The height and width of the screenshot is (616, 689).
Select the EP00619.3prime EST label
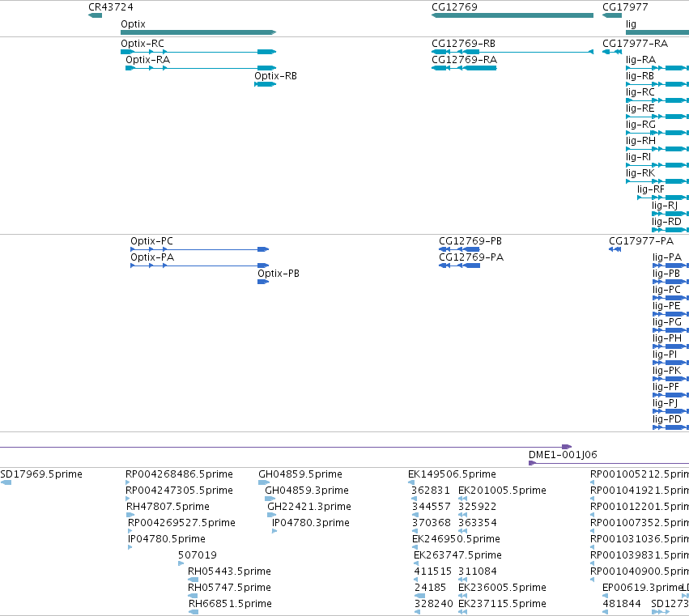(642, 588)
